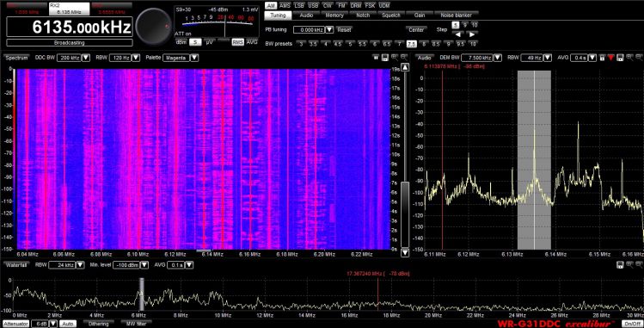
Task: Click the waterfall time scrollbar thumb
Action: click(405, 214)
